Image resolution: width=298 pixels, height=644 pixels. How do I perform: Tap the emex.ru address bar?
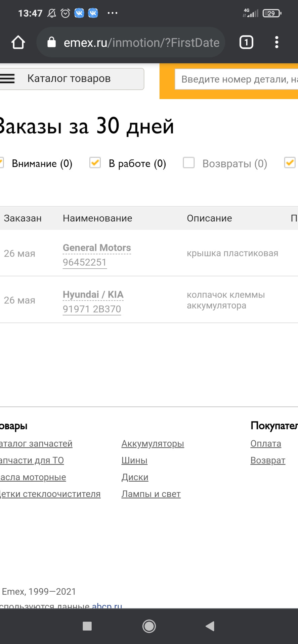141,43
